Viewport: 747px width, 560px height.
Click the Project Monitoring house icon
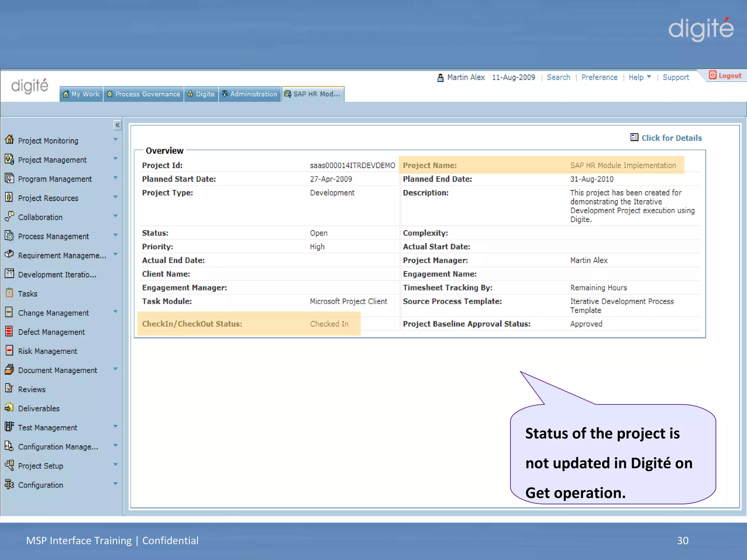pyautogui.click(x=9, y=139)
